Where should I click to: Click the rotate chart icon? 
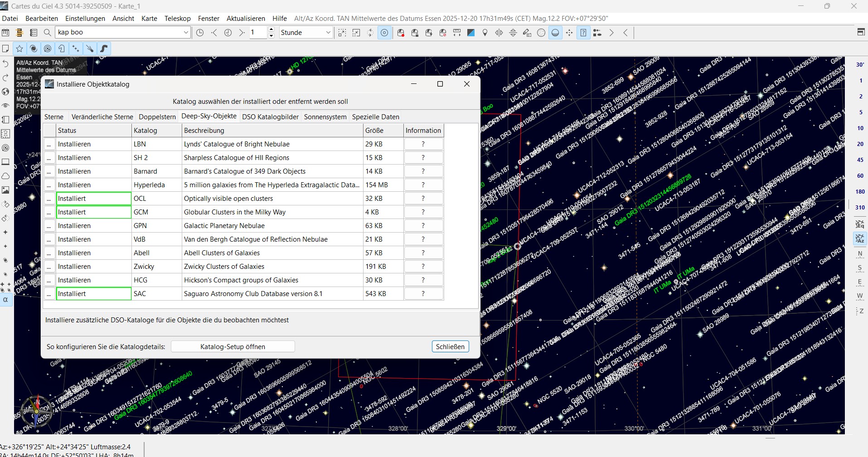coord(370,33)
